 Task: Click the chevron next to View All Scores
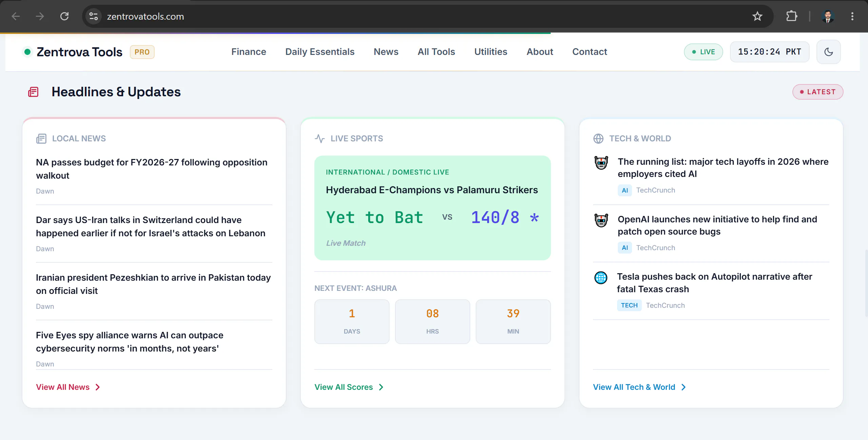click(x=381, y=387)
